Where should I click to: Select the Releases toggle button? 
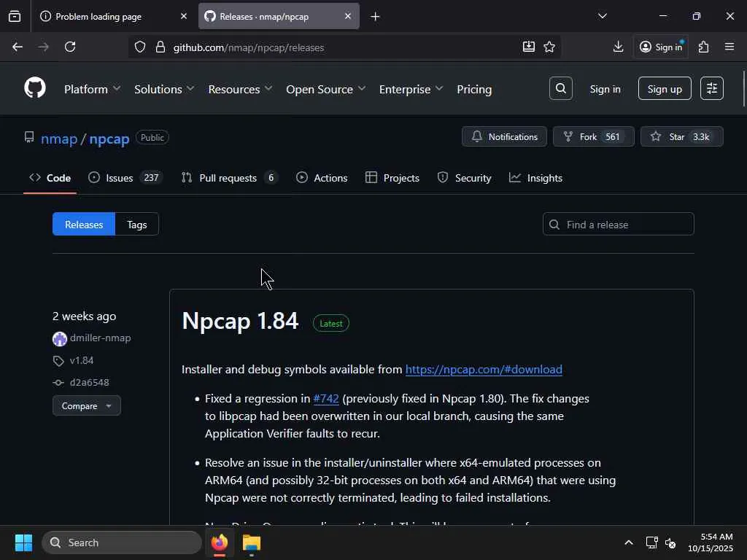point(84,225)
